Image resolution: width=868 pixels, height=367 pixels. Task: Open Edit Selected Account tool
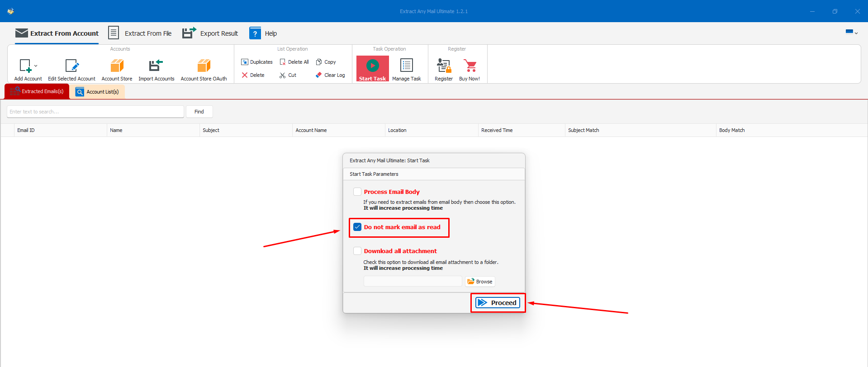pos(71,66)
